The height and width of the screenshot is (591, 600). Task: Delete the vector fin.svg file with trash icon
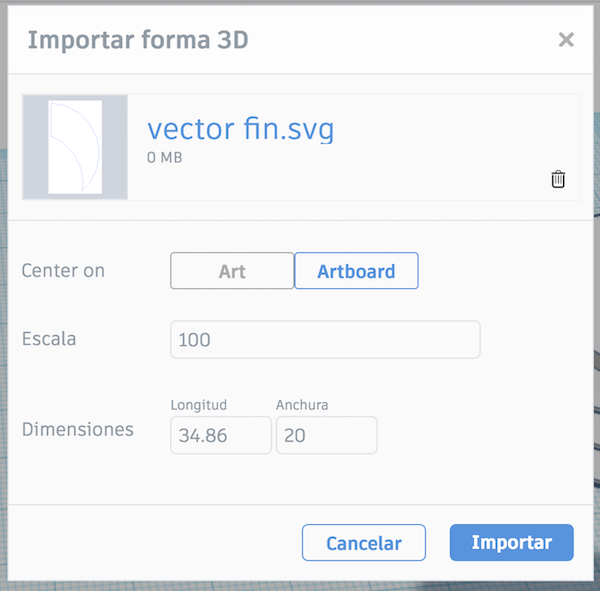(558, 179)
